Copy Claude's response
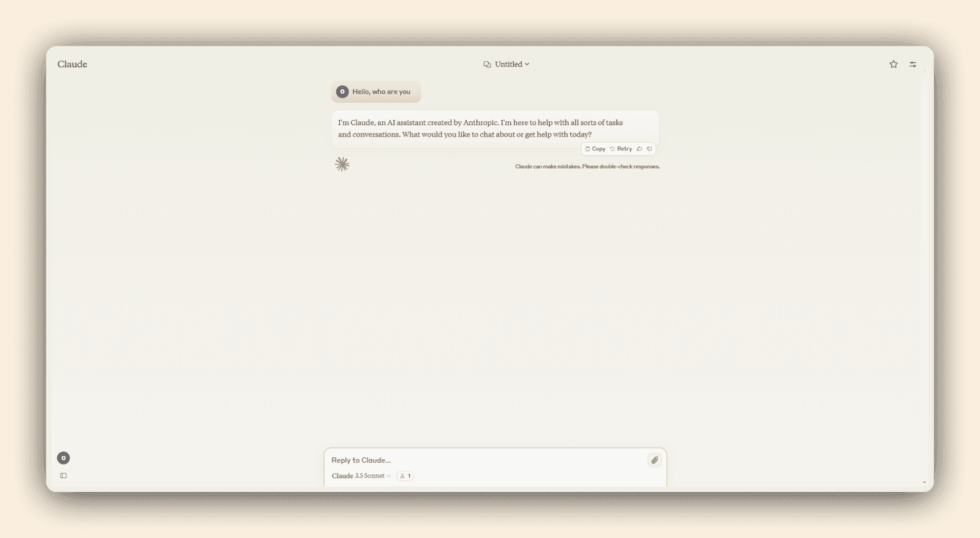The height and width of the screenshot is (538, 980). click(x=595, y=149)
